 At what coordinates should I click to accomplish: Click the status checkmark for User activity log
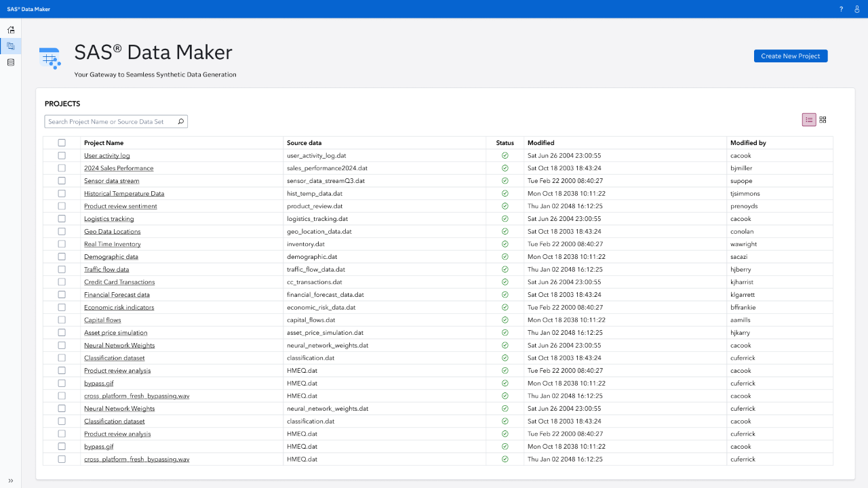(505, 156)
